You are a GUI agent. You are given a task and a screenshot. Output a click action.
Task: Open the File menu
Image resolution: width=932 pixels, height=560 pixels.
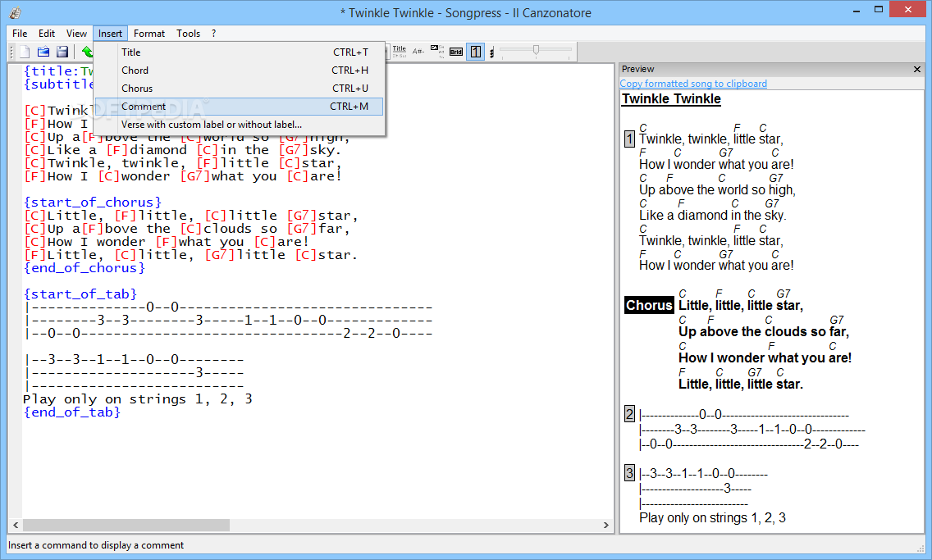click(20, 34)
